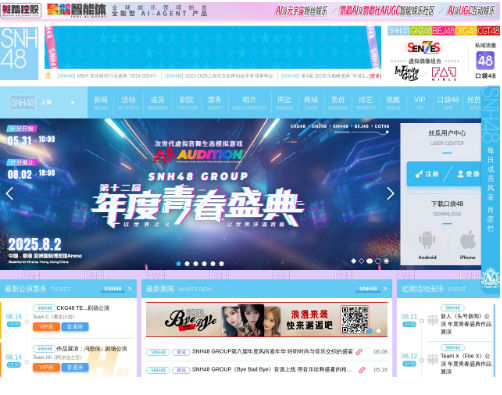This screenshot has height=395, width=502.
Task: Switch to the orange CKG48 group tab
Action: [x=466, y=31]
